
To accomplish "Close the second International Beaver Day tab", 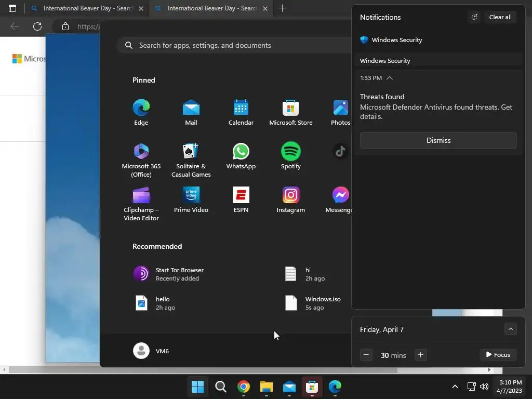I will point(265,8).
